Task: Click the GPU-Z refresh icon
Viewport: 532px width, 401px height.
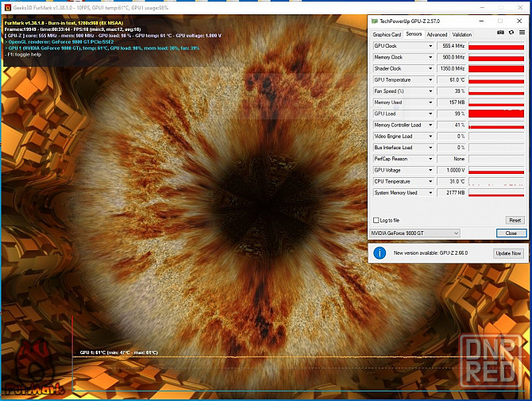Action: coord(511,33)
